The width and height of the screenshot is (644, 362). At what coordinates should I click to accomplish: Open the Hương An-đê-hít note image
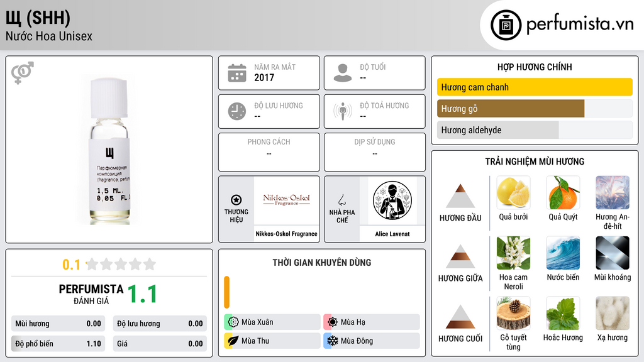[x=613, y=192]
